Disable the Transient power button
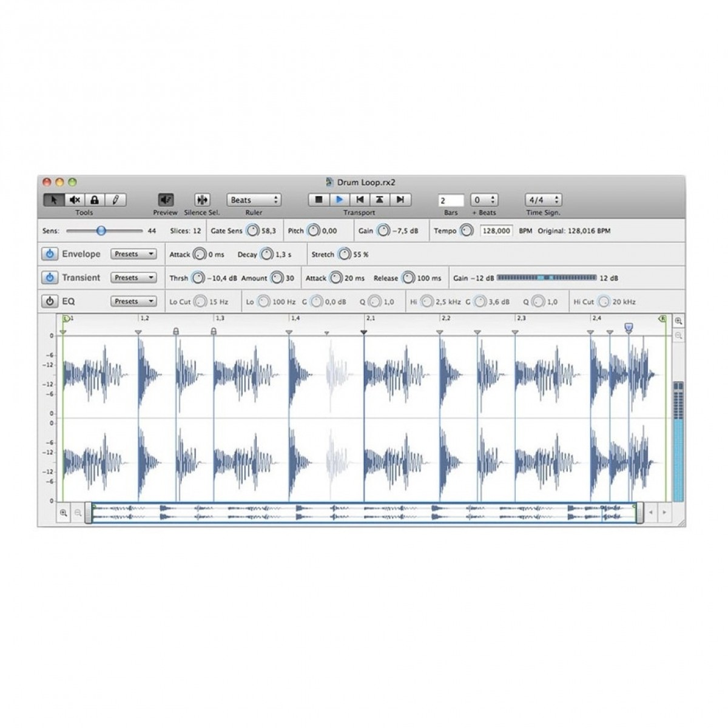The width and height of the screenshot is (728, 728). pyautogui.click(x=50, y=278)
